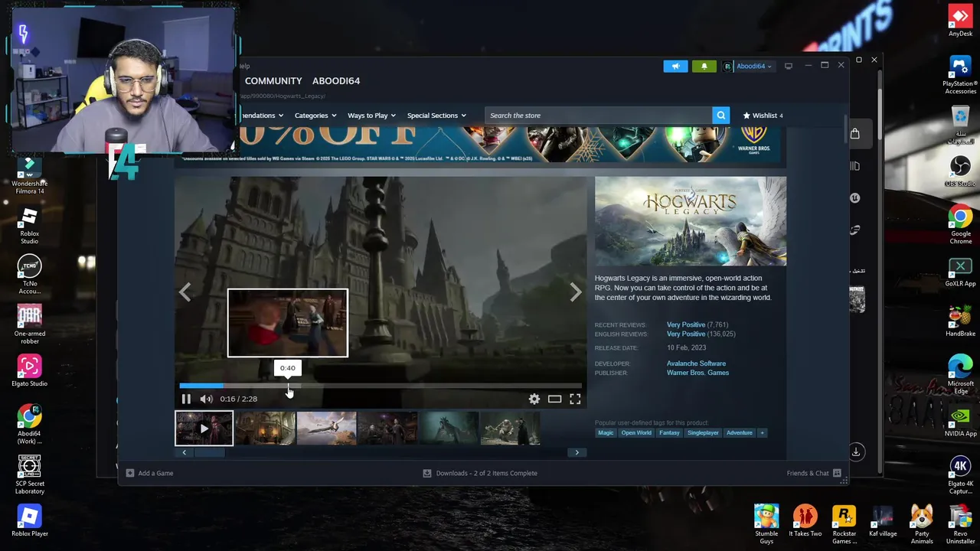Open HandBrake desktop icon
Screen dimensions: 980x551
coord(960,321)
